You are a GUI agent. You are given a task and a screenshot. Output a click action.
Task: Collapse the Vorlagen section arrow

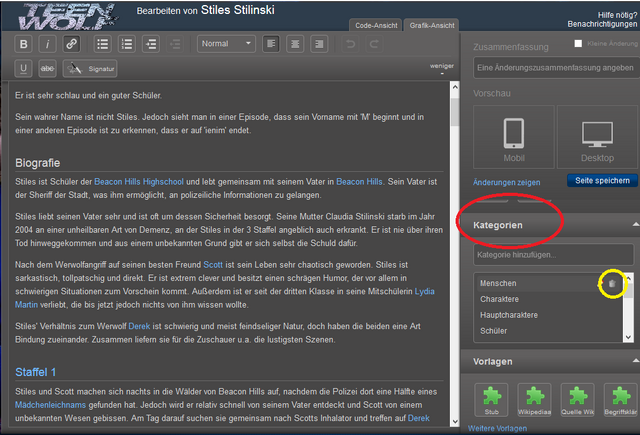coord(635,361)
